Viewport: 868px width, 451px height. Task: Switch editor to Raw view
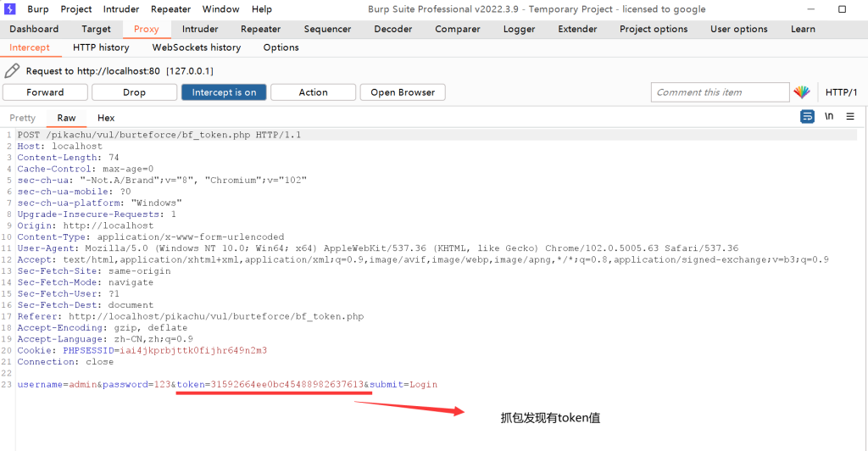coord(66,118)
